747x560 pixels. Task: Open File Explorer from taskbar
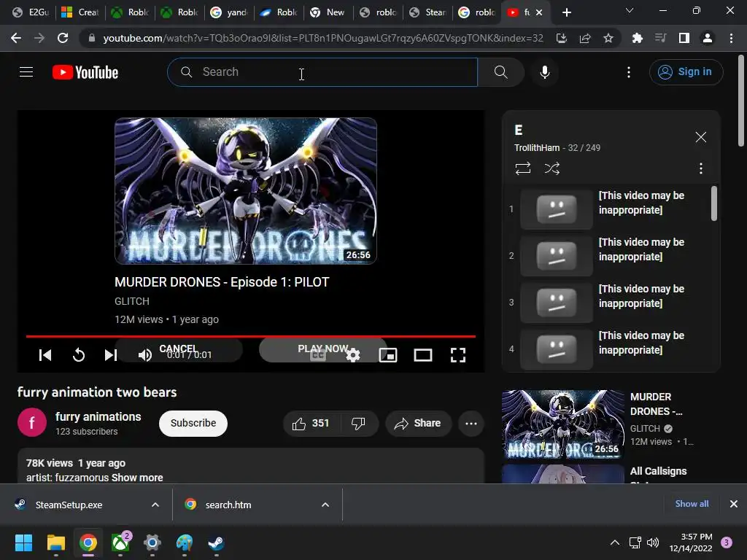[x=55, y=542]
